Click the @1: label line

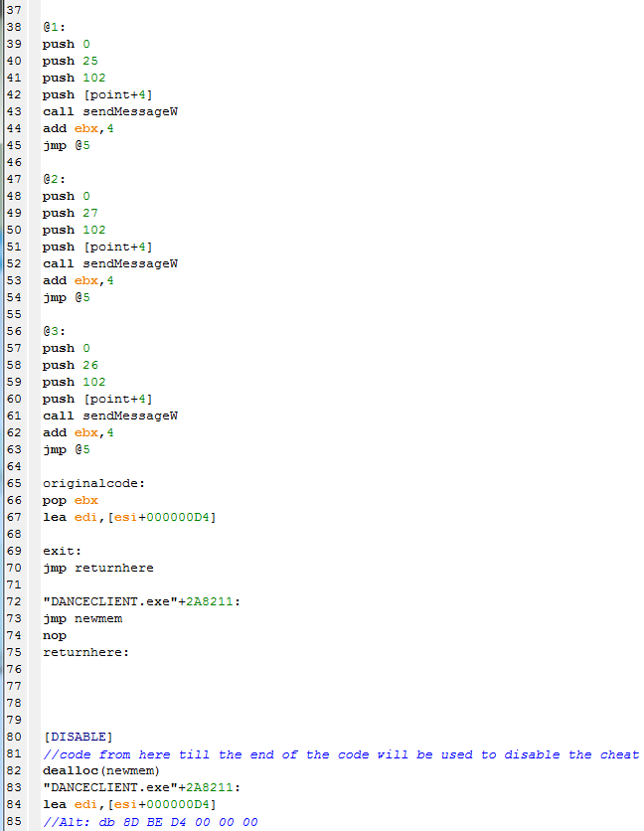54,27
